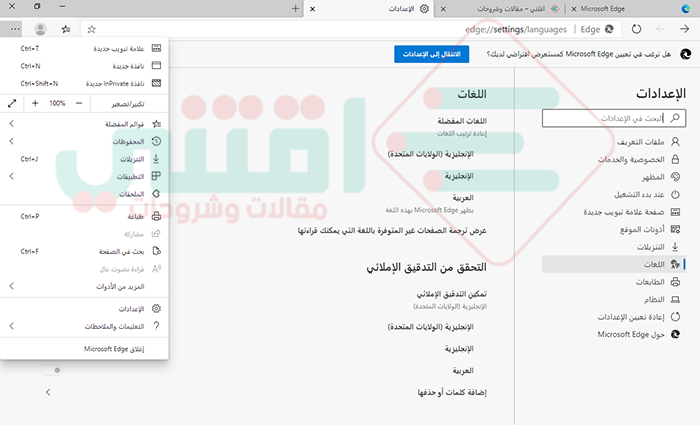Select علامة تبويب جديدة (New tab) menu item
Image resolution: width=700 pixels, height=425 pixels.
[84, 48]
